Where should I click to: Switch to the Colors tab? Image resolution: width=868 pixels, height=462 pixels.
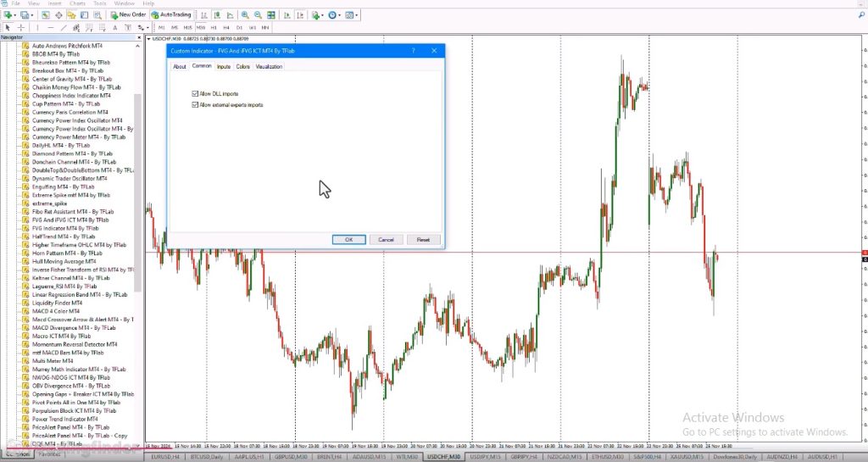point(243,66)
